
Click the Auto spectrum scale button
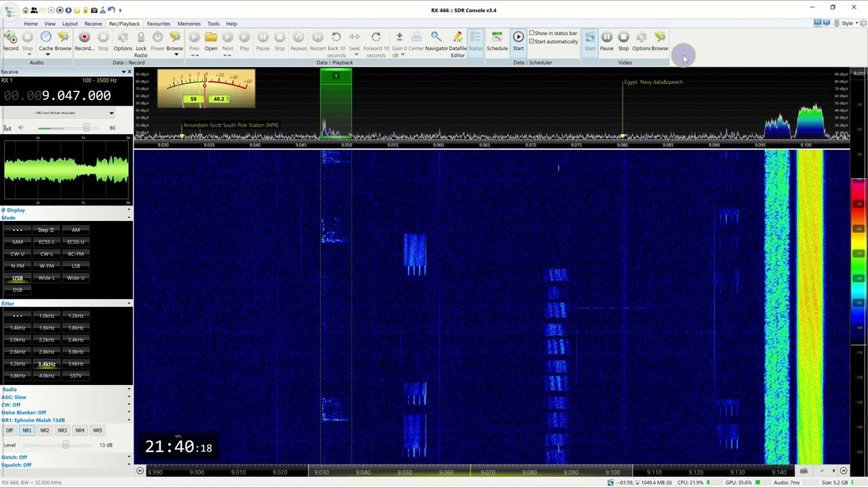(859, 73)
